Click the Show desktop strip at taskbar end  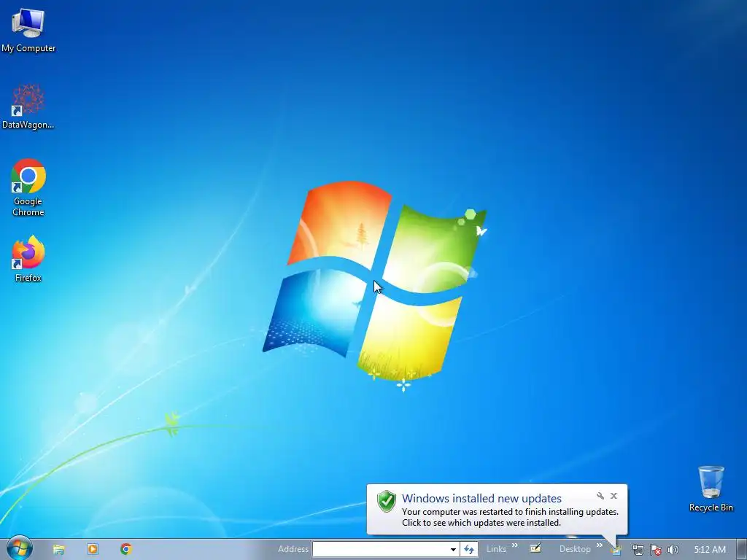(742, 549)
